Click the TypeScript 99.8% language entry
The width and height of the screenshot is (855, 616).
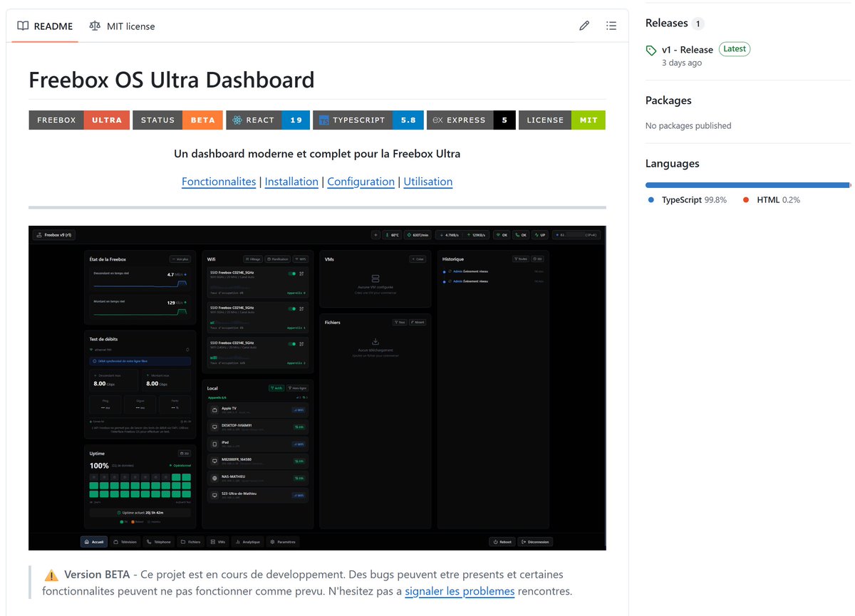pos(688,200)
